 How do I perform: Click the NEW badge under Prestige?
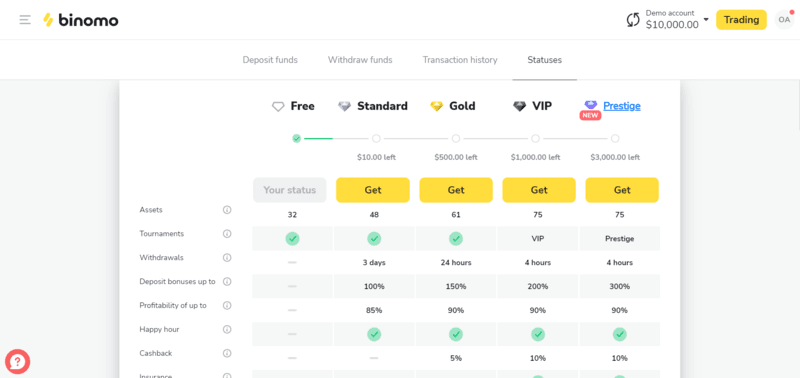590,116
